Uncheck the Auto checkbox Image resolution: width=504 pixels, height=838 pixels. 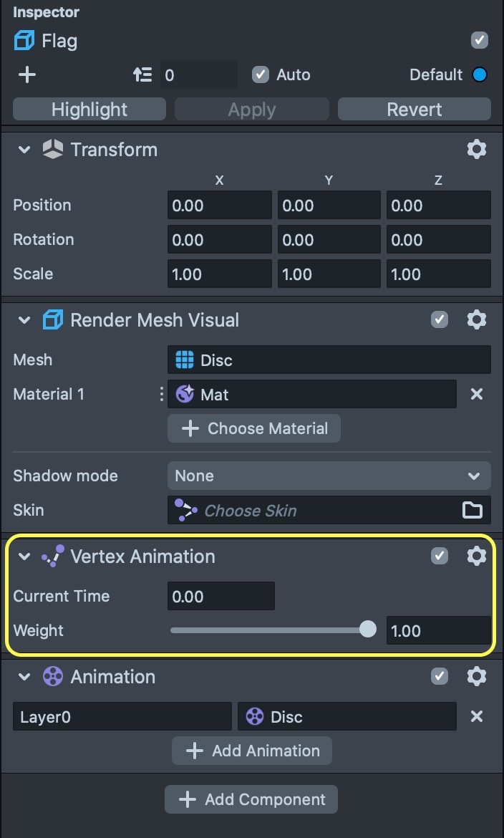pyautogui.click(x=261, y=74)
